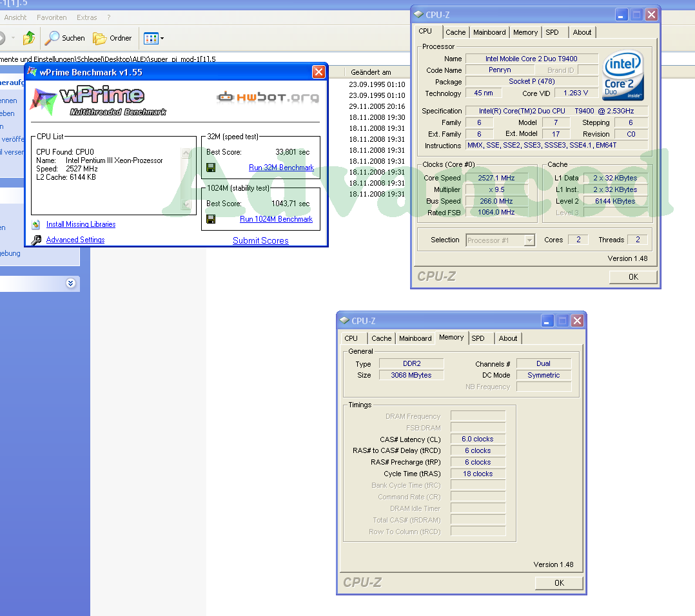Click Submit Scores link in wPrime
This screenshot has width=695, height=616.
(260, 240)
